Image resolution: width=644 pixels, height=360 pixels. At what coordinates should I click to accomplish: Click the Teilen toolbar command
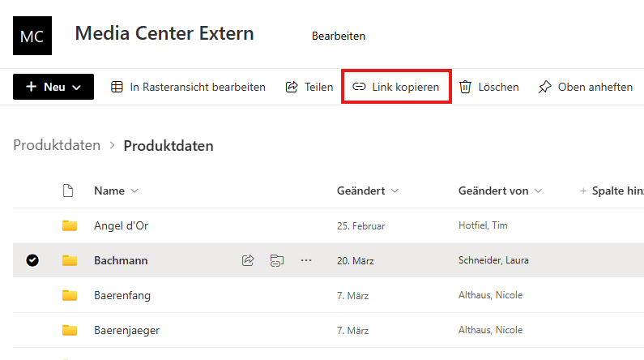tap(309, 87)
